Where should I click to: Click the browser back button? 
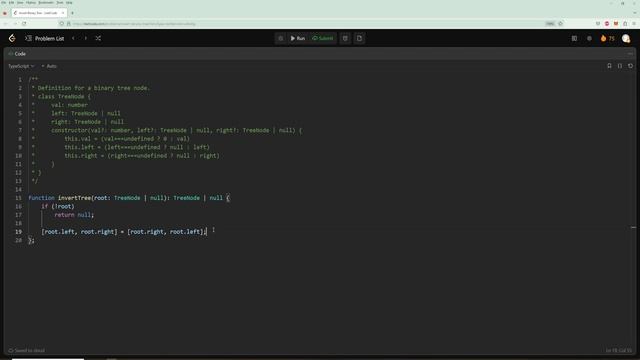6,24
